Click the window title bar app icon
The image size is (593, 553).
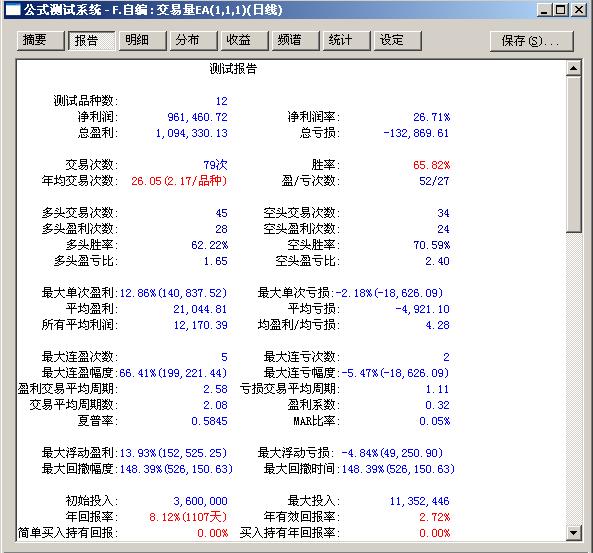tap(13, 10)
